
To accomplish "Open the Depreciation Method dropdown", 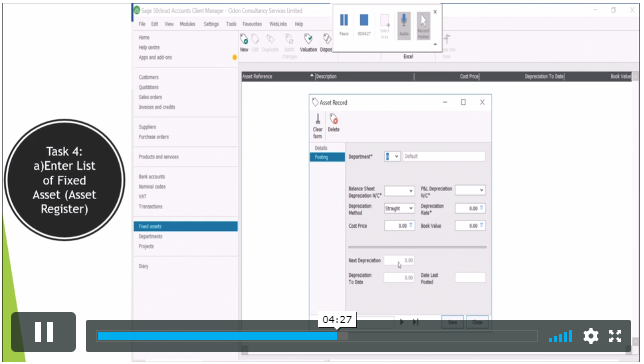I will 410,208.
